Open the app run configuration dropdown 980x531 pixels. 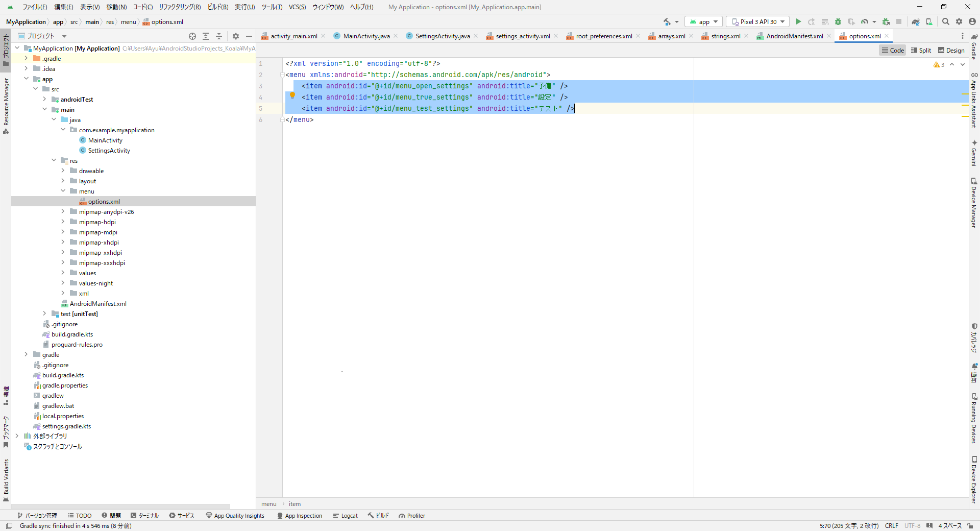click(x=704, y=21)
